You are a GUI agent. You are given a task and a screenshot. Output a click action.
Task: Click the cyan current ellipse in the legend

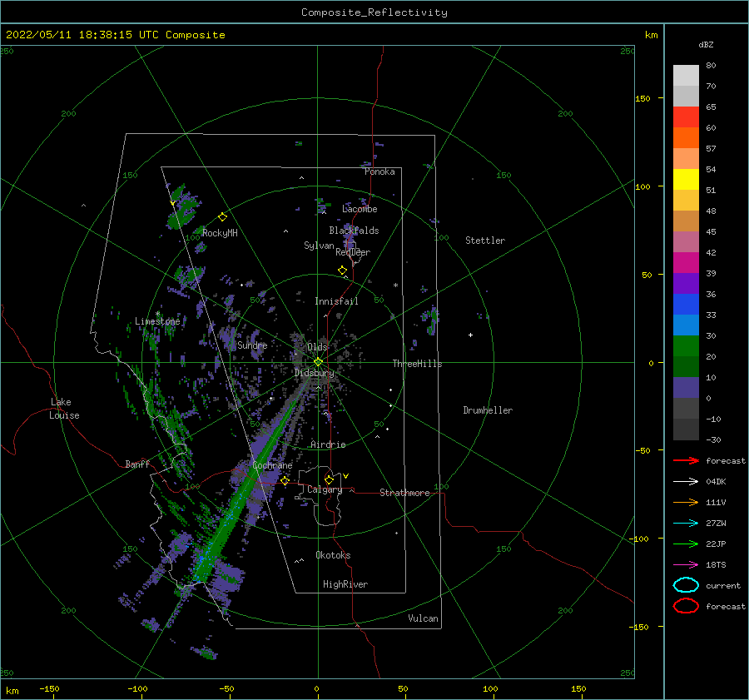[686, 585]
